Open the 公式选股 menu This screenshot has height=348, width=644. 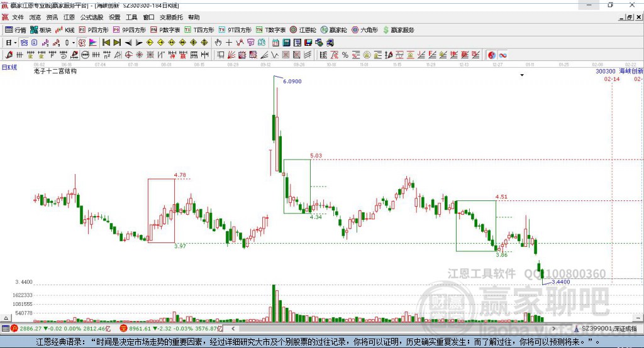92,17
